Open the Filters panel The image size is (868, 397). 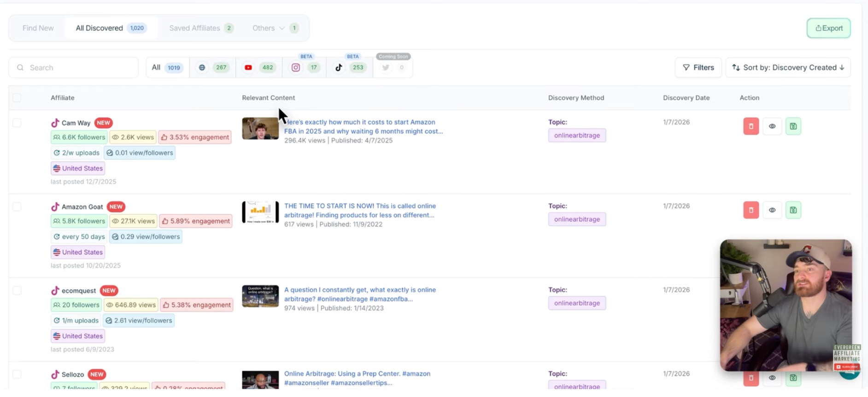click(x=698, y=68)
